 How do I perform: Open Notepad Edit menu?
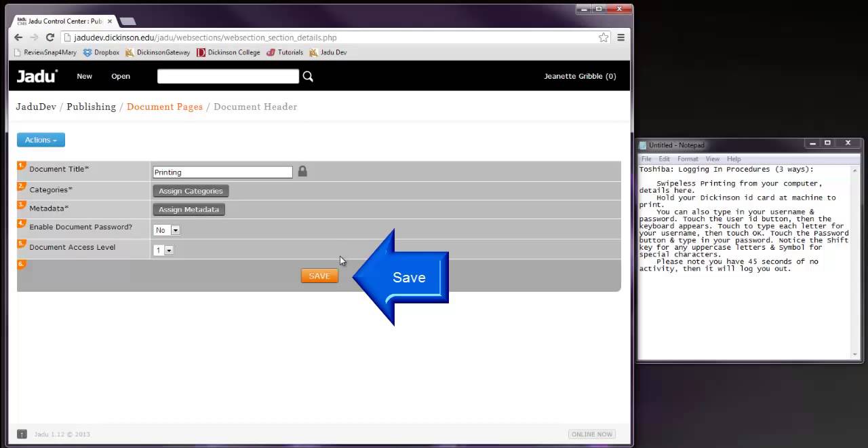tap(664, 159)
